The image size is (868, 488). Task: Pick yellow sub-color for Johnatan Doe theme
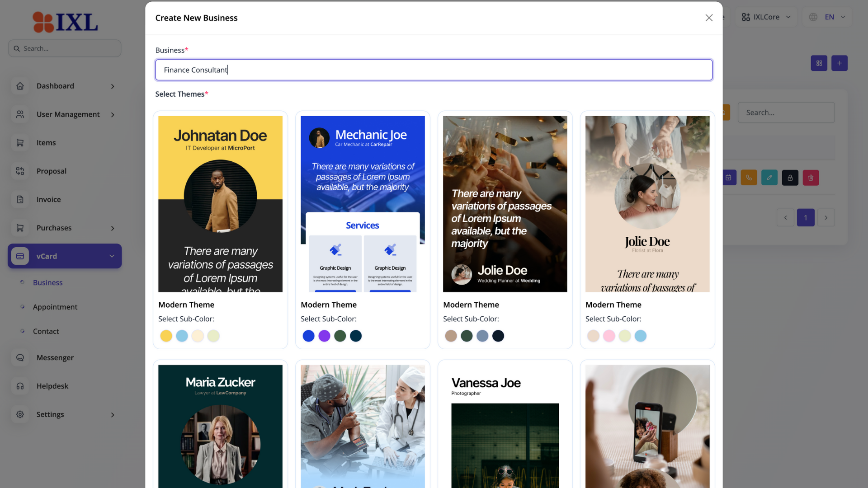166,336
